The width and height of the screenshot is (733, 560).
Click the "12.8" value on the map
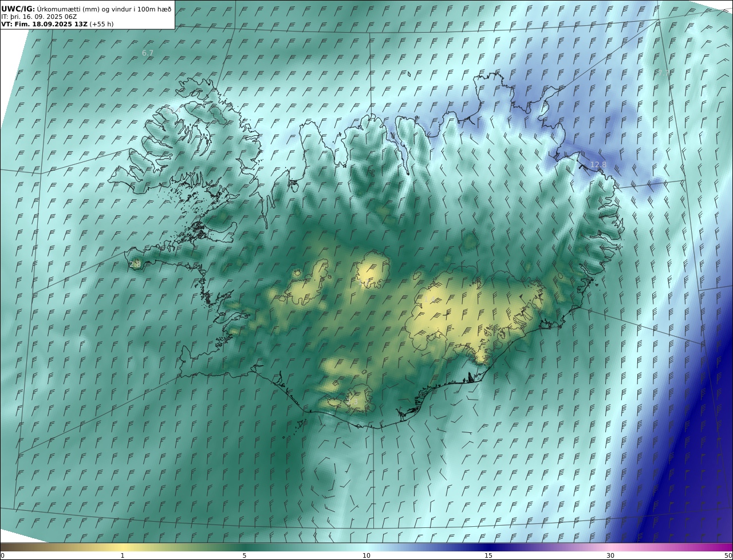coord(598,164)
